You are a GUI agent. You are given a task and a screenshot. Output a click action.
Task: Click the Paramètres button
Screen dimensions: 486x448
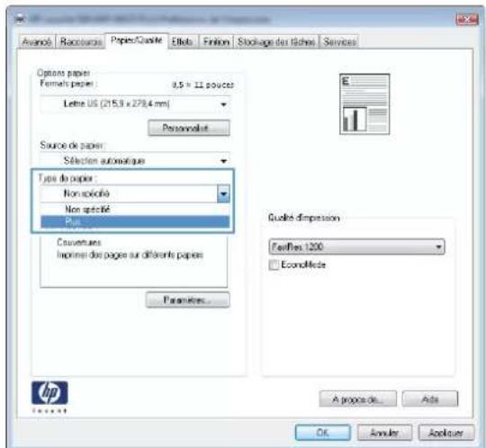(188, 300)
